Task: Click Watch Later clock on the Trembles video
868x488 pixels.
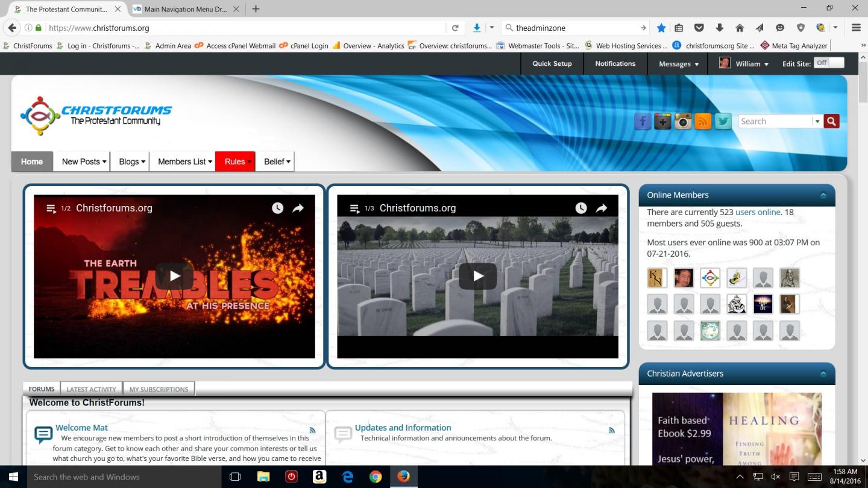Action: pyautogui.click(x=277, y=208)
